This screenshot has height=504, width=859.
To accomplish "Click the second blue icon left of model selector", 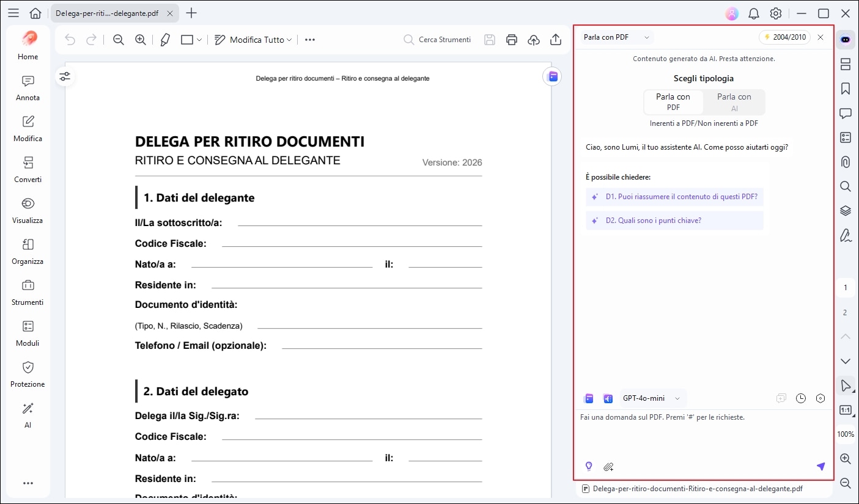I will (x=608, y=398).
